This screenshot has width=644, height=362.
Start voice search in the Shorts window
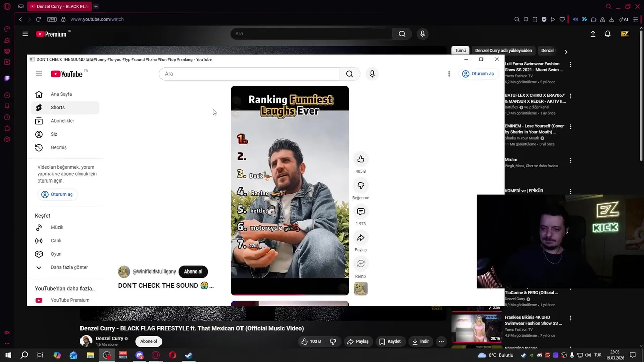coord(372,74)
